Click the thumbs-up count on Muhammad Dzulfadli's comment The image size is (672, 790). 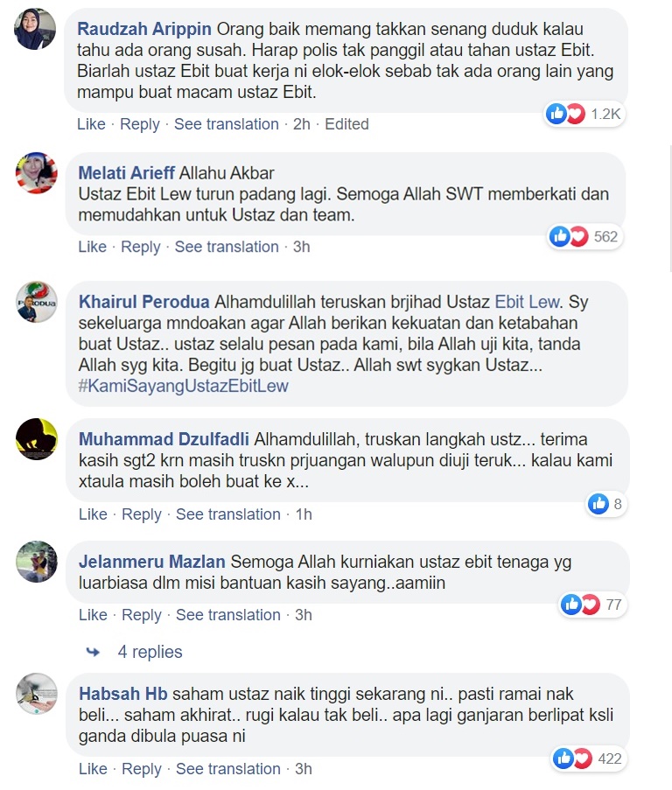pyautogui.click(x=606, y=503)
